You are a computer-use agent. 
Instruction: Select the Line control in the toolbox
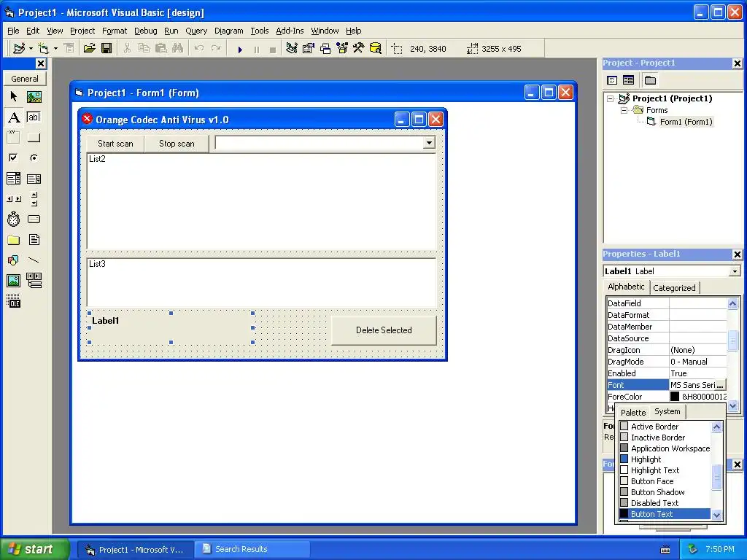(34, 260)
